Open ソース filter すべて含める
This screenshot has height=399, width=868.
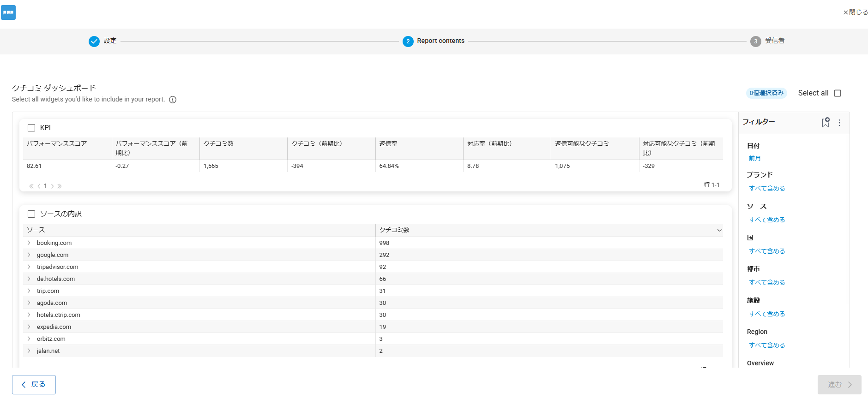(767, 220)
